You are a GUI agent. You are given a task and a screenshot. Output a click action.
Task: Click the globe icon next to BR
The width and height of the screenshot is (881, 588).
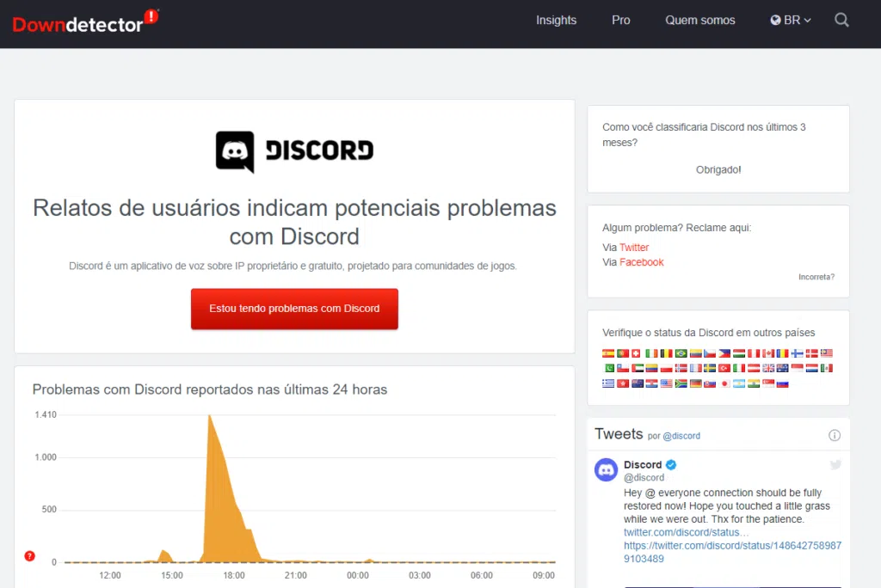777,20
